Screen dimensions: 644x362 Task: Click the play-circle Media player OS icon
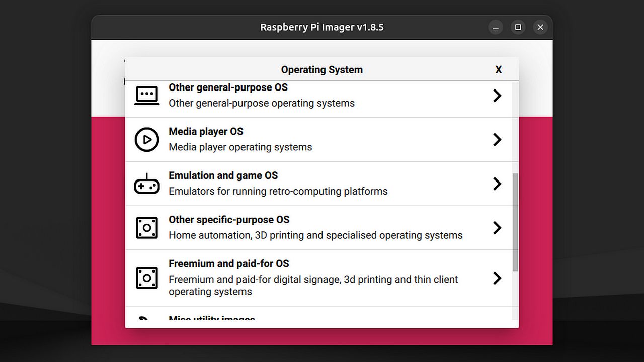[x=147, y=140]
